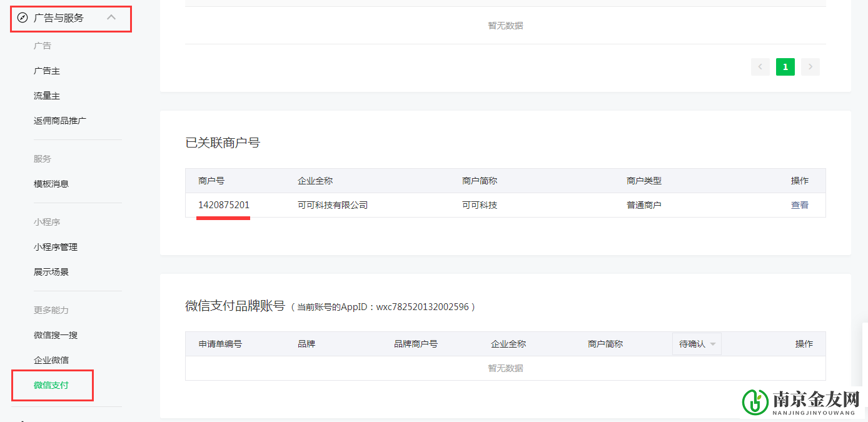Select 微信搜一搜 in the sidebar
This screenshot has height=422, width=868.
56,336
